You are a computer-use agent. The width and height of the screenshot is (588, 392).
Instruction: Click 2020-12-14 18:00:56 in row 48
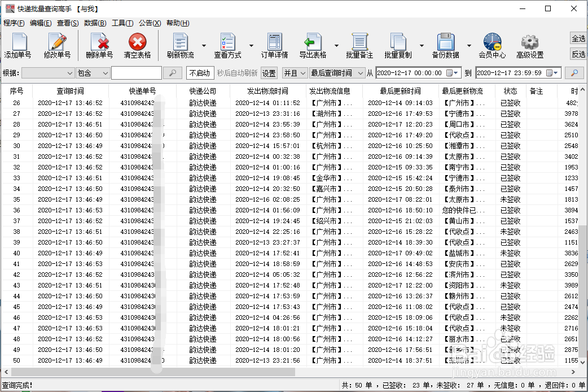(x=267, y=339)
